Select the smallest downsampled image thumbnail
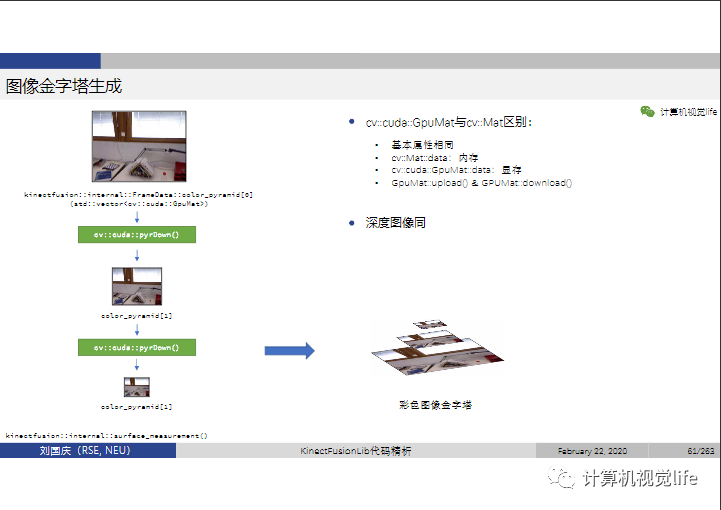The width and height of the screenshot is (721, 510). (137, 387)
